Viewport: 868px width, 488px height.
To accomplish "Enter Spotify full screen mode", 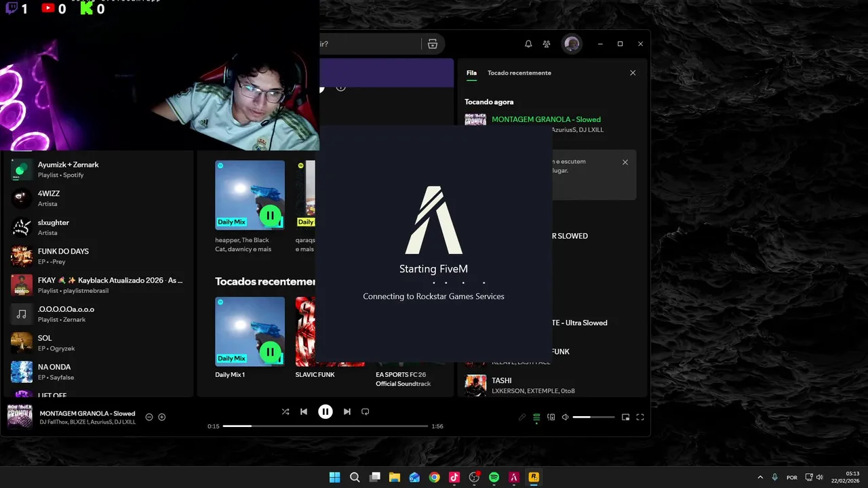I will coord(640,417).
